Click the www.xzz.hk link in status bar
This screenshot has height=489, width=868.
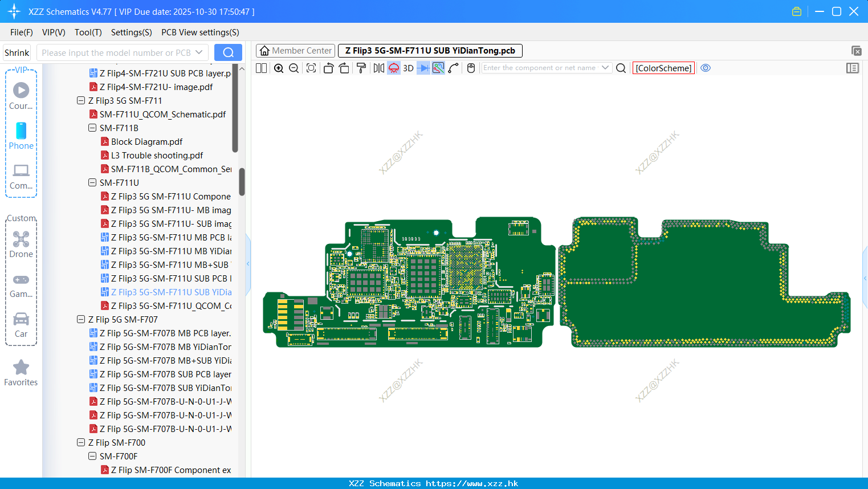[472, 483]
